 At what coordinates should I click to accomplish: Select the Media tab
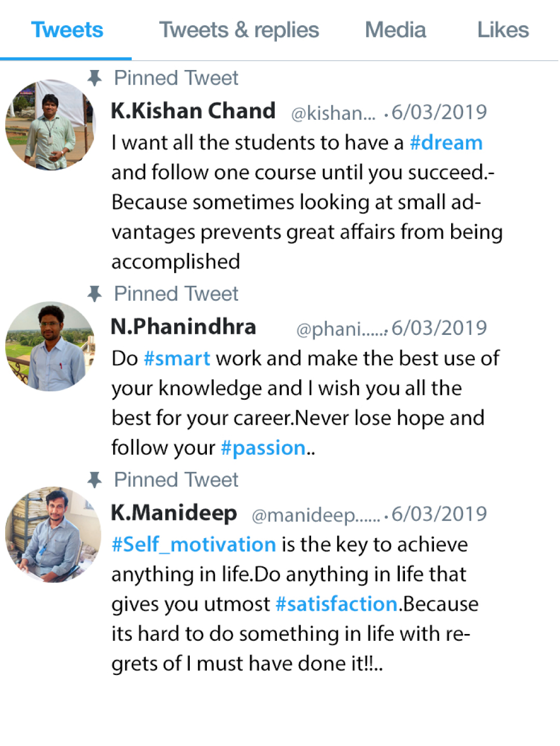pos(395,30)
